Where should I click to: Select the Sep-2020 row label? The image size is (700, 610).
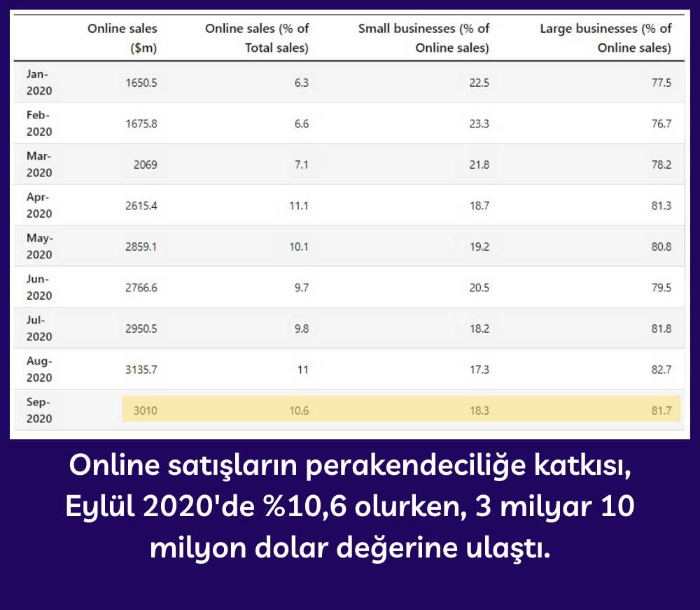(39, 410)
